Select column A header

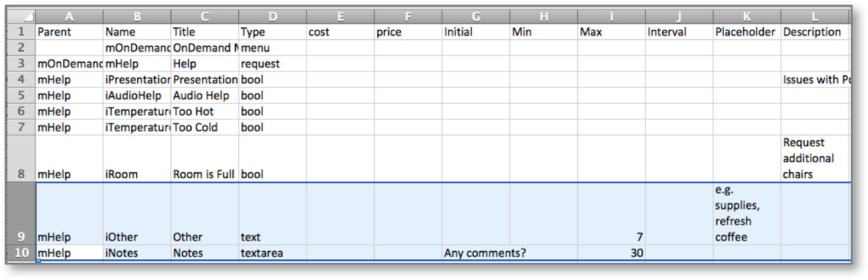pyautogui.click(x=70, y=17)
